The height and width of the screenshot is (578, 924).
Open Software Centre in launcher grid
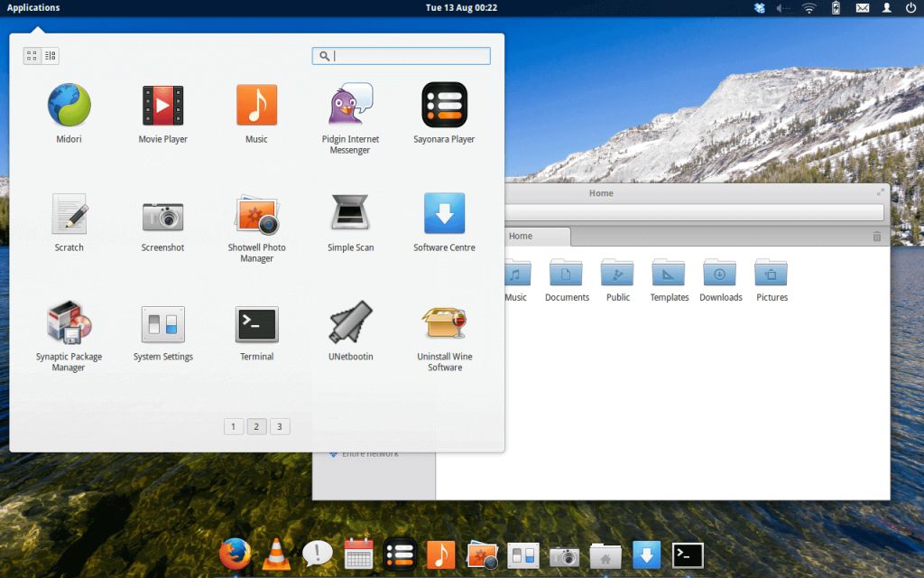[x=444, y=213]
